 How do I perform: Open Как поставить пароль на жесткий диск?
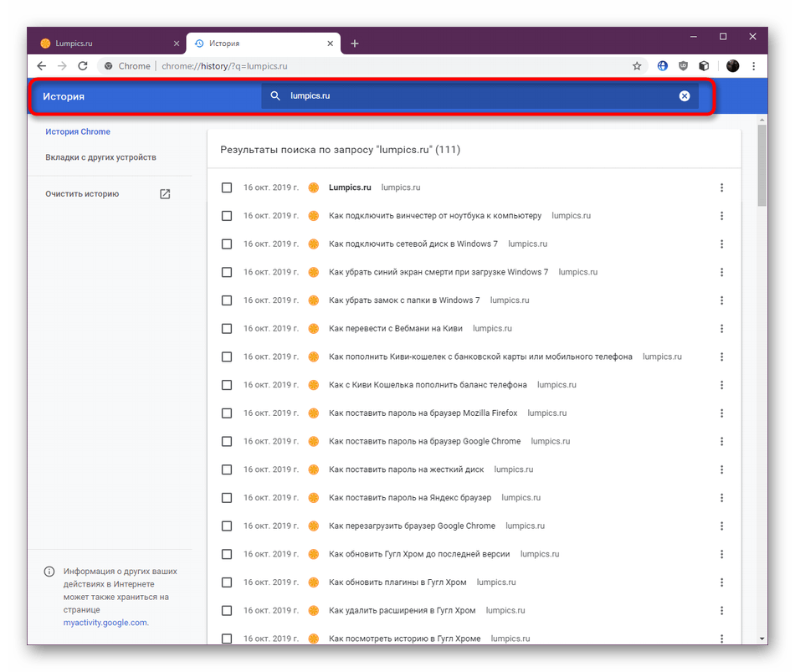click(406, 469)
